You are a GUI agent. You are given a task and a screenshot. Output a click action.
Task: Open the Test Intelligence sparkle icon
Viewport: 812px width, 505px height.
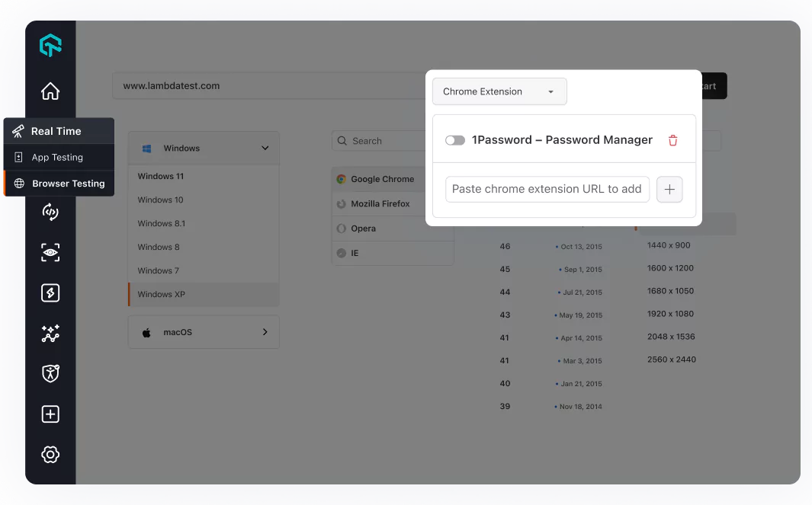coord(50,334)
